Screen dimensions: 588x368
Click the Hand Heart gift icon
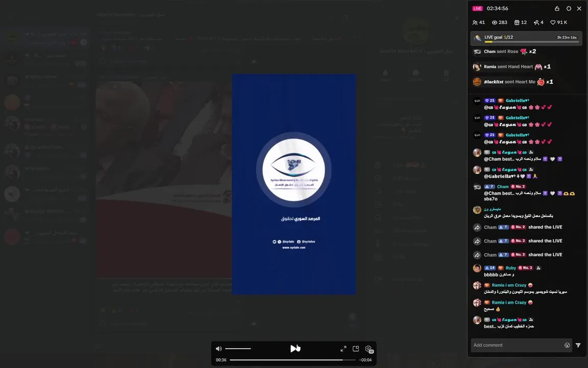pyautogui.click(x=538, y=67)
